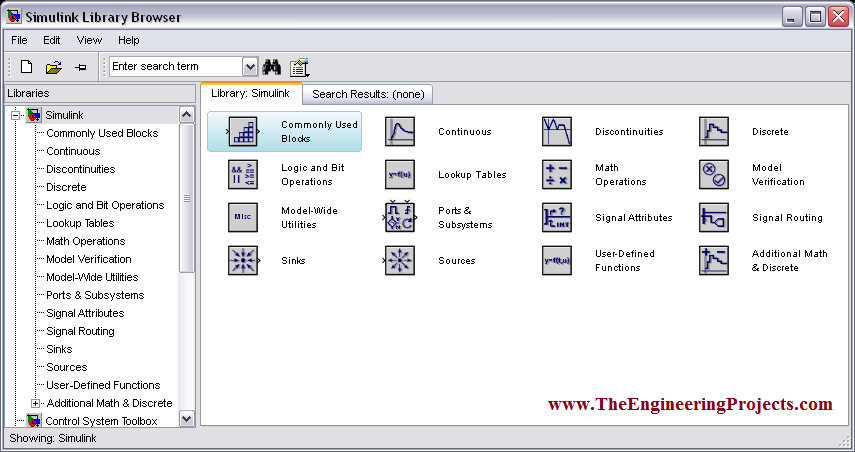Select Discrete in the Libraries tree
855x452 pixels.
pos(66,187)
